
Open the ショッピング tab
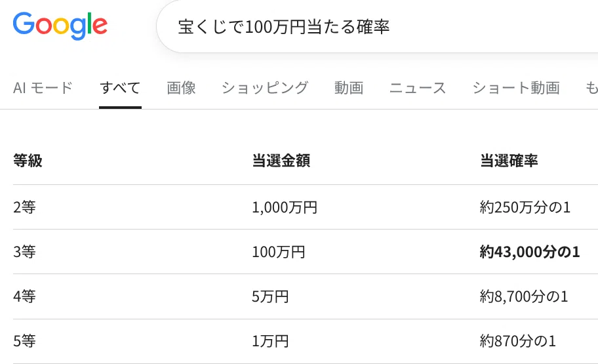[265, 88]
